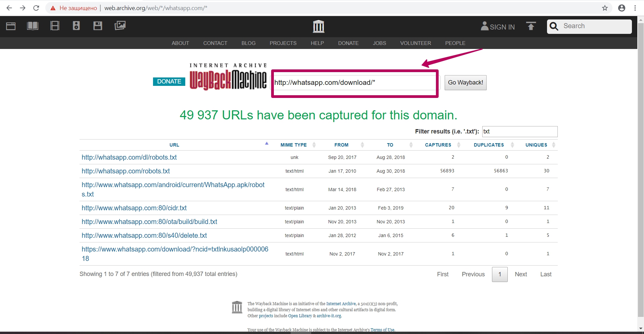Open the BLOG menu item
The width and height of the screenshot is (644, 334).
coord(248,43)
